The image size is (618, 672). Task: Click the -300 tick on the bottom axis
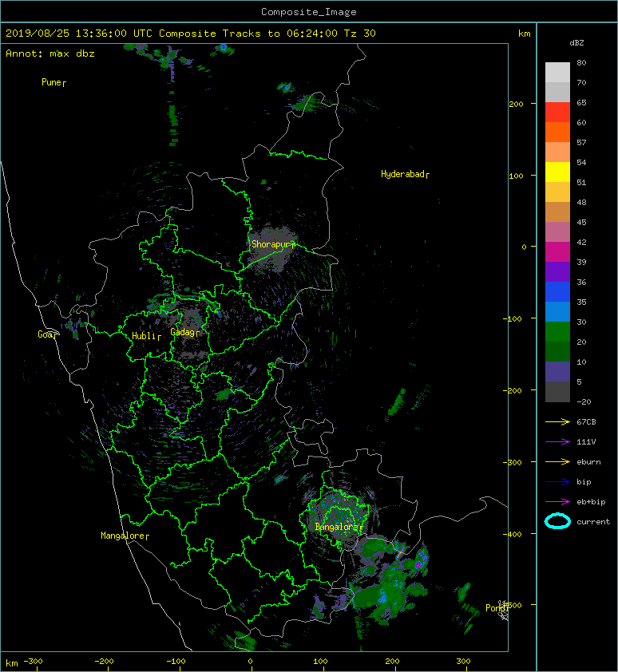click(x=33, y=662)
